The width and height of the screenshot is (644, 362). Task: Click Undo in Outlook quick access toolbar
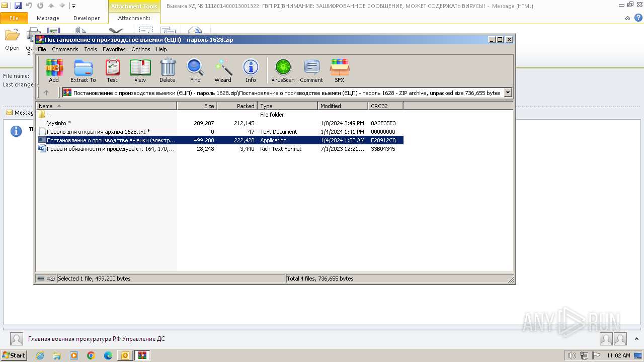click(x=29, y=6)
